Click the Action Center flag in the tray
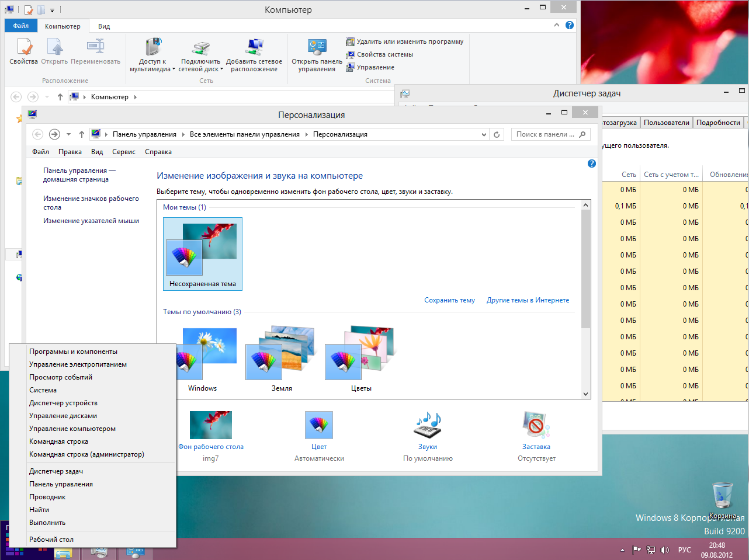Screen dimensions: 749x560 [637, 550]
